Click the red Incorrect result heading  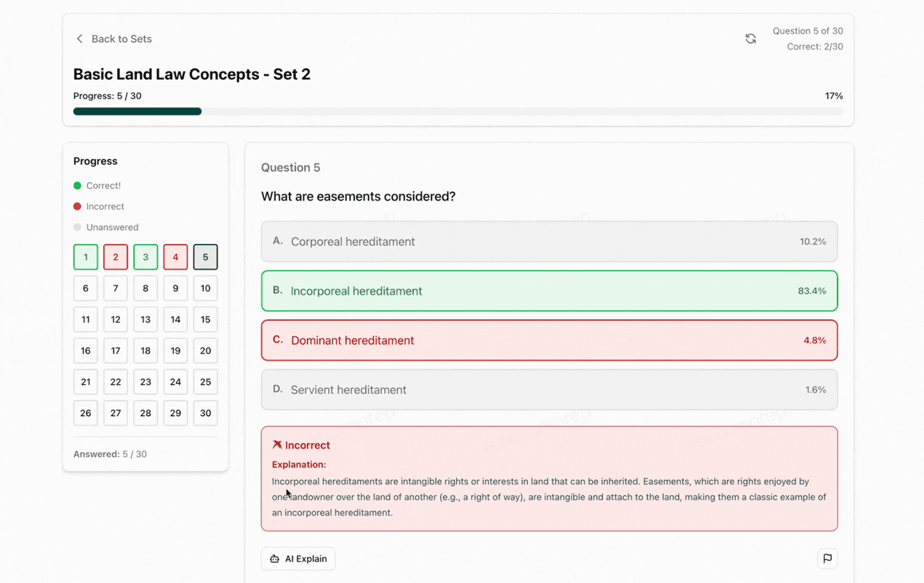click(x=301, y=445)
